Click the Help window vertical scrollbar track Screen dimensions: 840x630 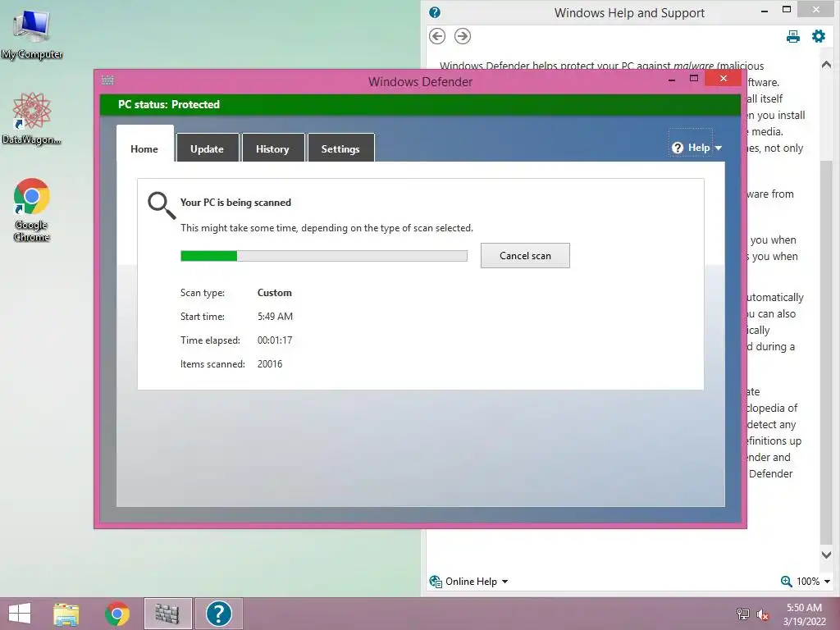pos(826,309)
